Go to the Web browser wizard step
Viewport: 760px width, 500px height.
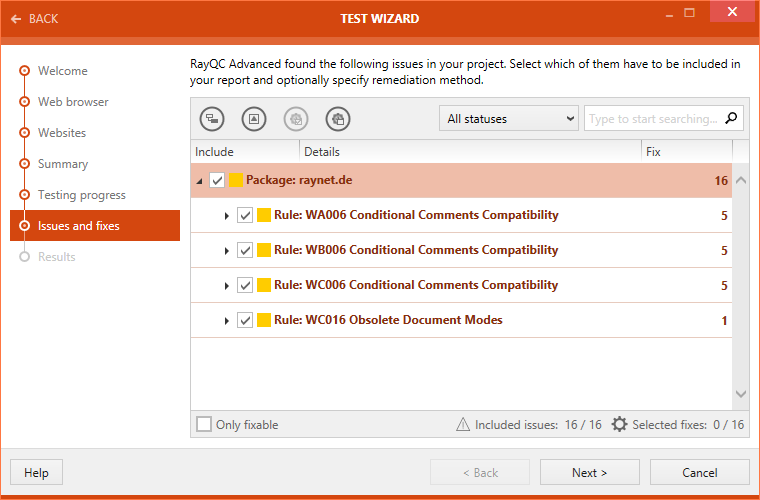pos(73,102)
